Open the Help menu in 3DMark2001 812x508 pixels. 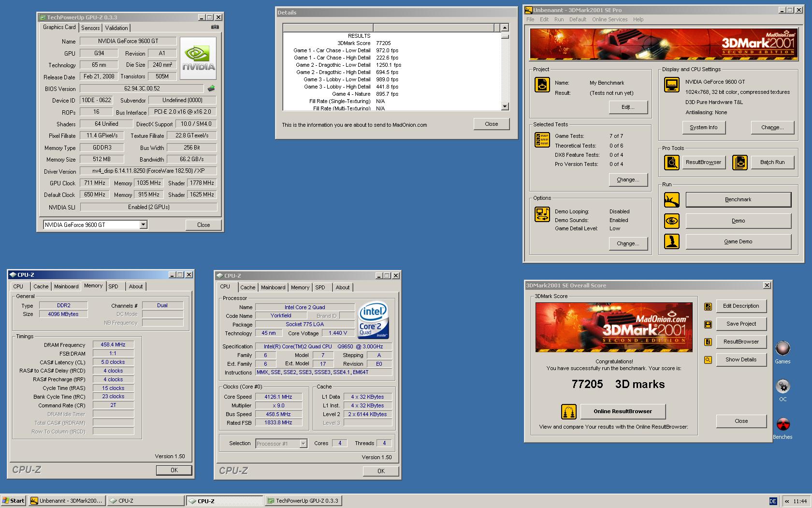(x=638, y=19)
